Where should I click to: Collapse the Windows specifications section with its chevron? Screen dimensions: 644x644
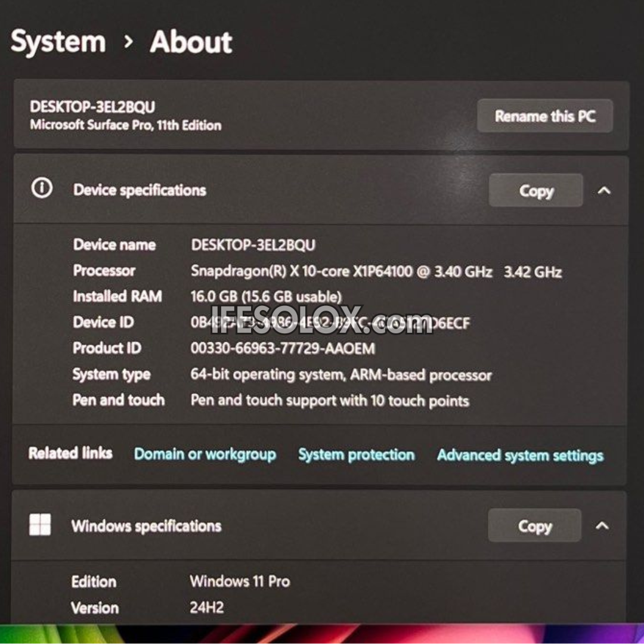[x=602, y=526]
